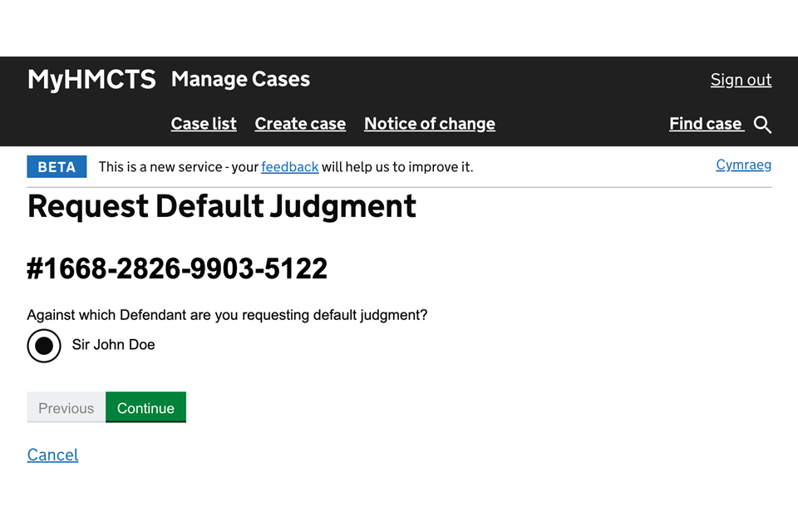Open the Find case link

pyautogui.click(x=706, y=124)
